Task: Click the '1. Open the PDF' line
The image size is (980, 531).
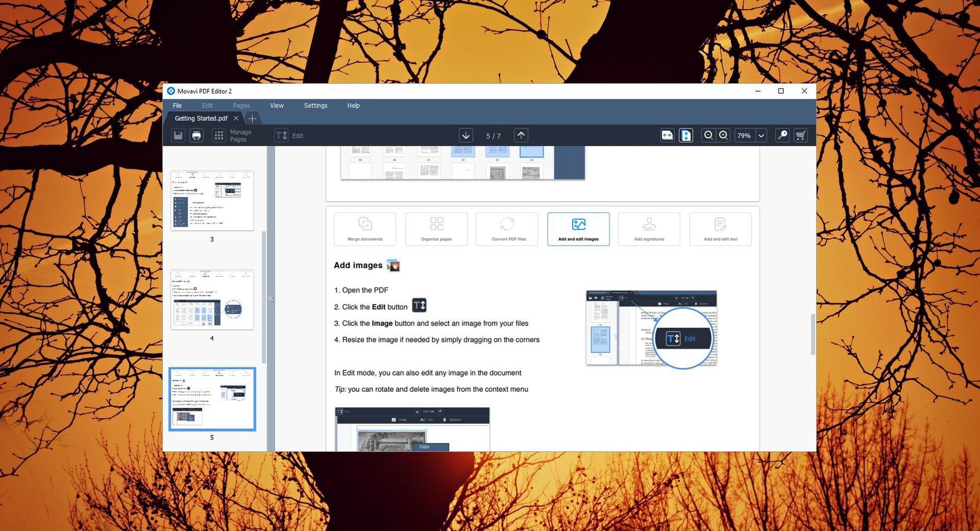Action: (x=361, y=290)
